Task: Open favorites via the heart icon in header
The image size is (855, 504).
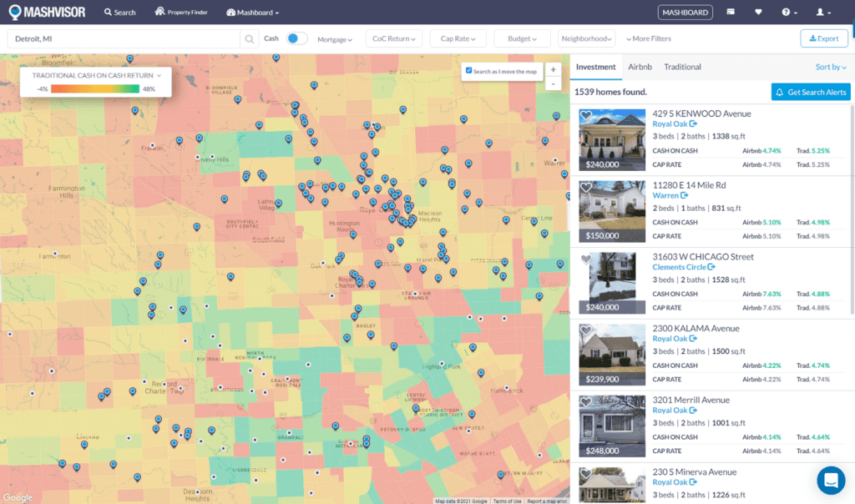Action: (758, 13)
